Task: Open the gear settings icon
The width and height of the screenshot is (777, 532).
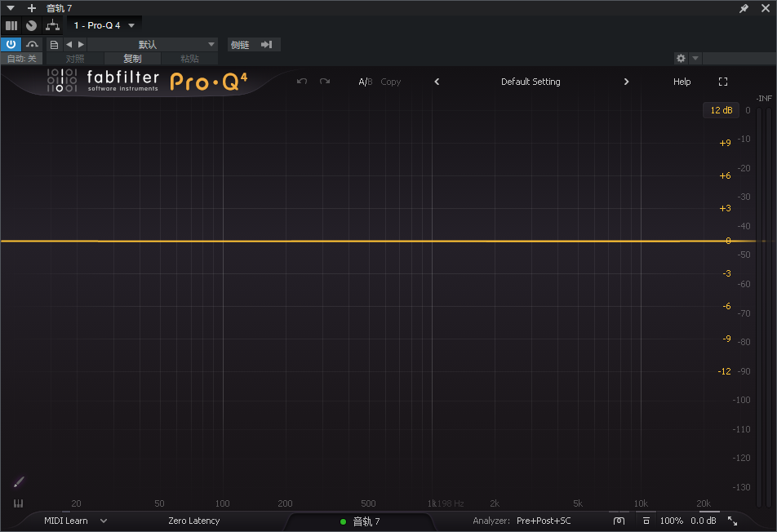Action: point(681,59)
